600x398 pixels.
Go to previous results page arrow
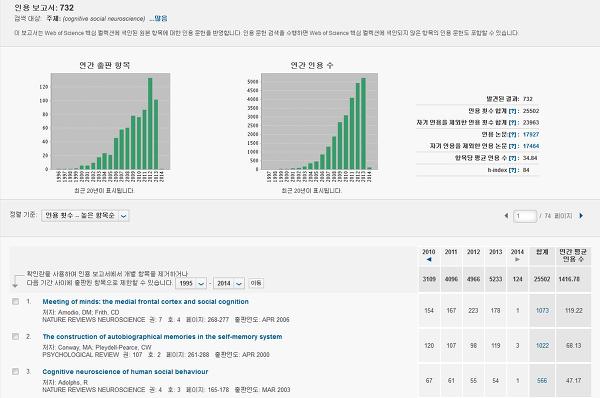(506, 216)
